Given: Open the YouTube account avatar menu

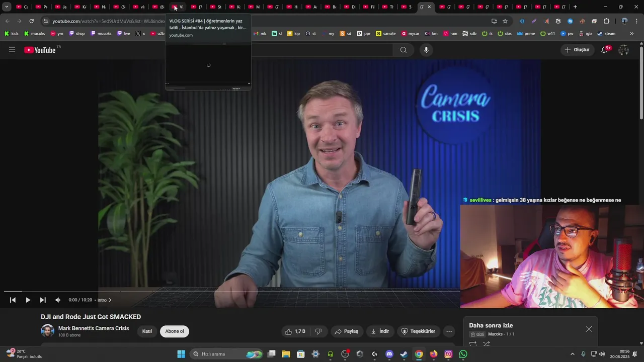Looking at the screenshot, I should (x=624, y=50).
